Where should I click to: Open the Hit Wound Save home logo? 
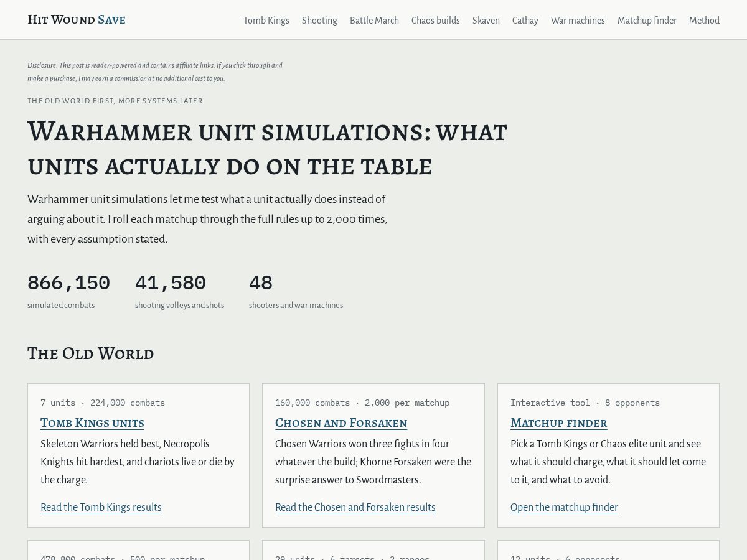click(77, 20)
